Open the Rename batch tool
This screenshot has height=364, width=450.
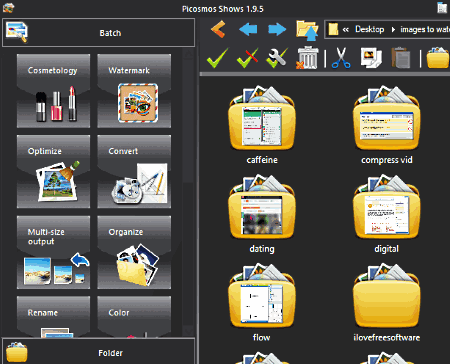point(53,317)
